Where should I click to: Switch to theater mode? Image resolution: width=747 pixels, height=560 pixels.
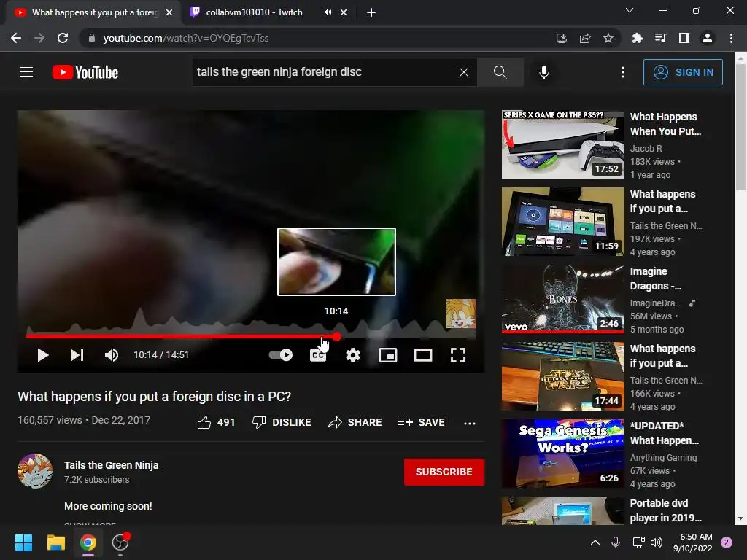tap(423, 355)
